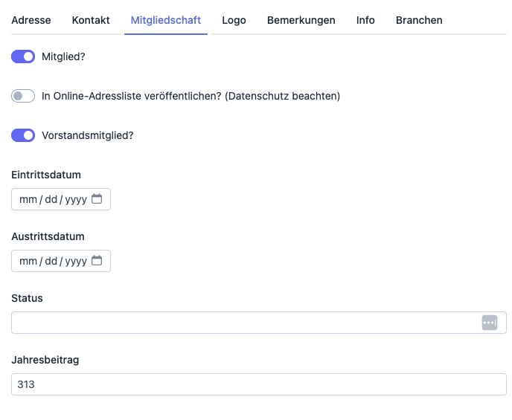The width and height of the screenshot is (512, 420).
Task: Open the Austrittsdatum calendar picker icon
Action: pos(97,261)
